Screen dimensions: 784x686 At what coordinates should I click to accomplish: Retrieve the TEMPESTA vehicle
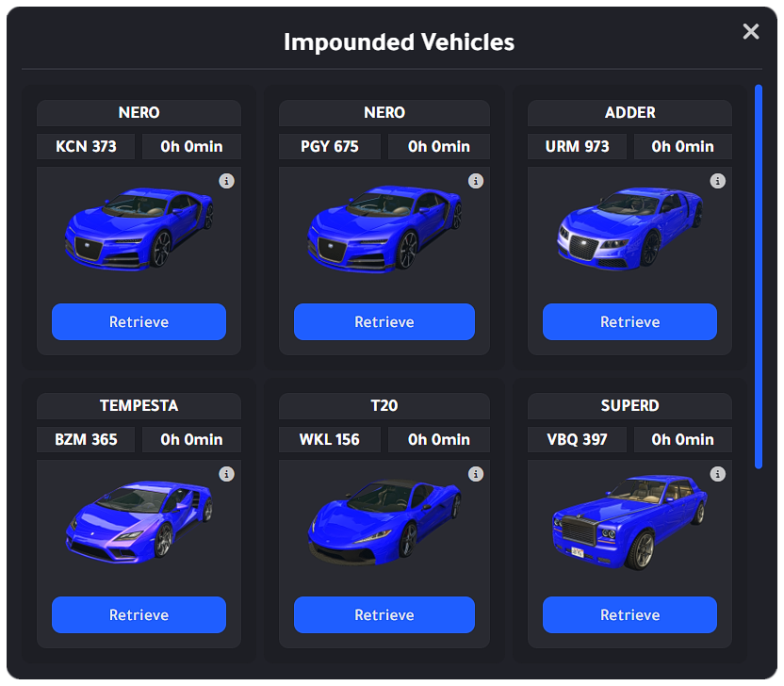point(139,614)
